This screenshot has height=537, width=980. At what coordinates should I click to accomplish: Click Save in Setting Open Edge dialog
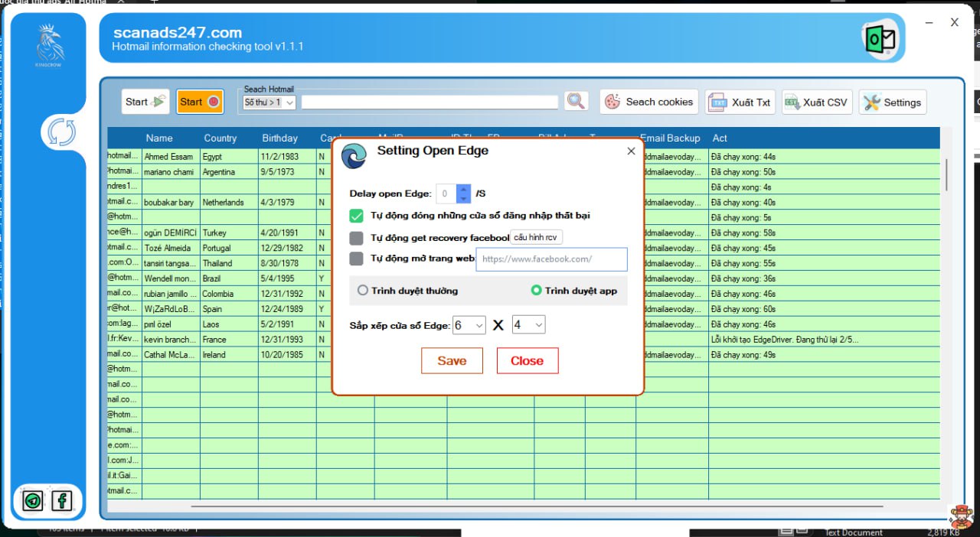click(x=452, y=361)
